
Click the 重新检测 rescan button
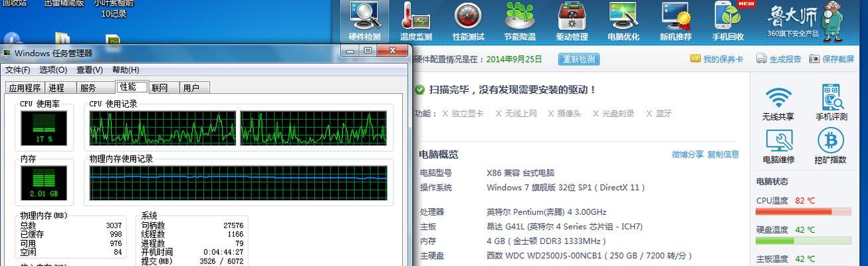click(578, 59)
